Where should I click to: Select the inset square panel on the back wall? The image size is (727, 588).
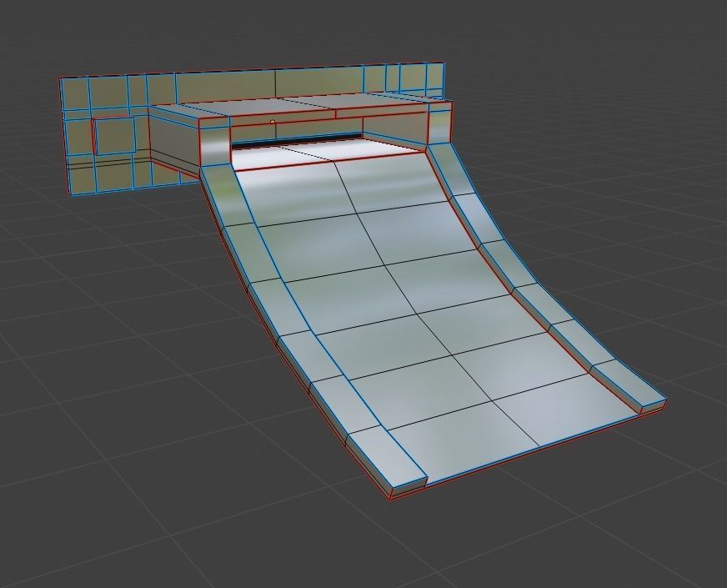114,135
